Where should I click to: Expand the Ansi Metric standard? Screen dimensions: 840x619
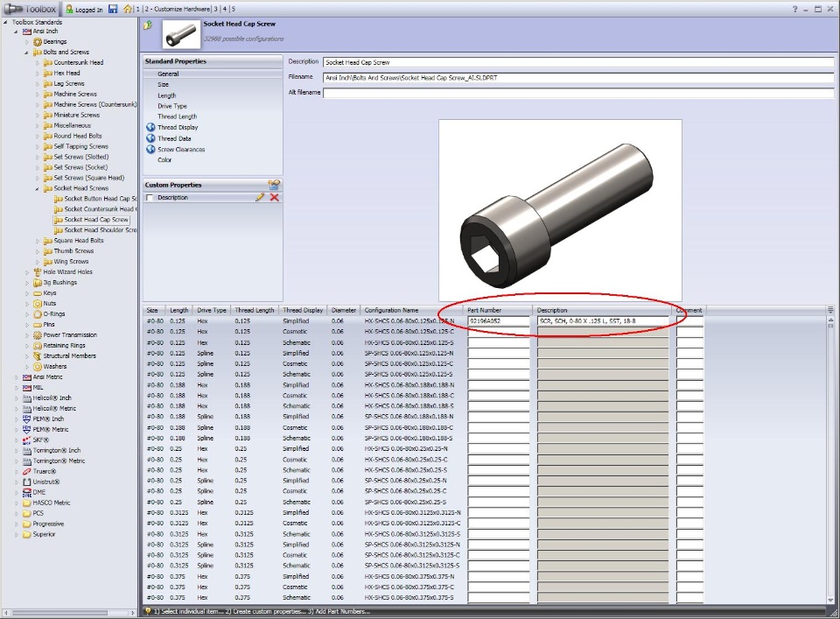tap(16, 376)
